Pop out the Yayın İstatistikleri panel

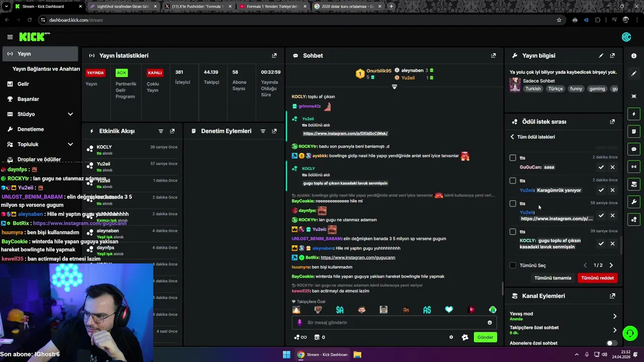point(274,56)
